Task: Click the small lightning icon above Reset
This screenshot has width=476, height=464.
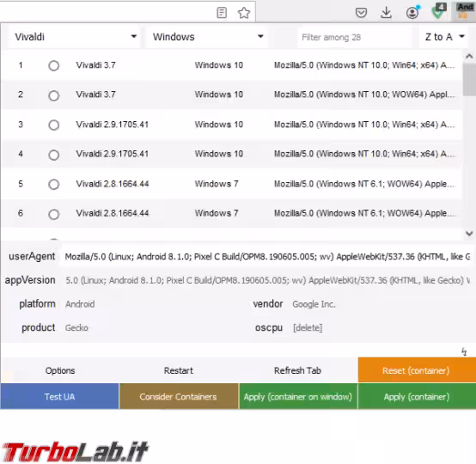Action: pyautogui.click(x=464, y=351)
